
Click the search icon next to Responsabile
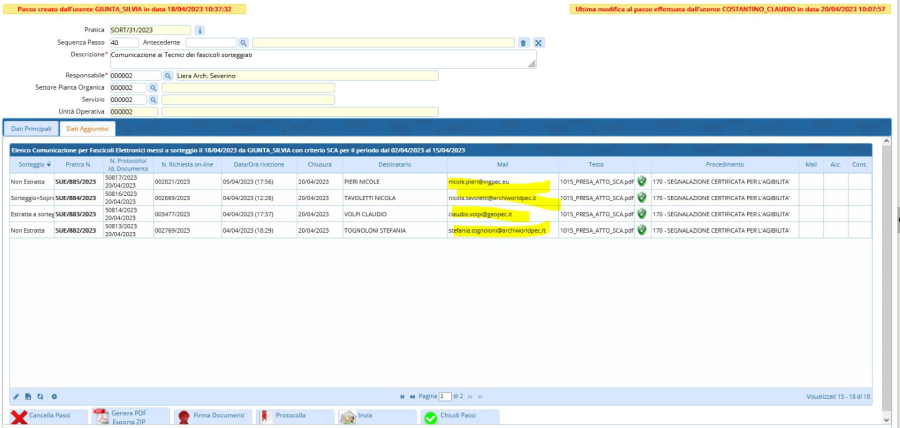click(168, 76)
